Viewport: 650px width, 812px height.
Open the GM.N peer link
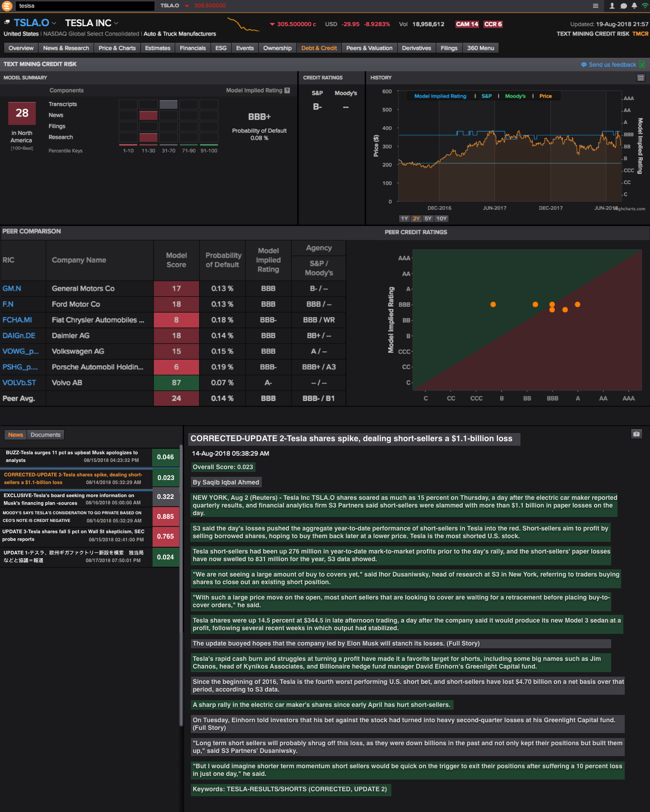(12, 289)
